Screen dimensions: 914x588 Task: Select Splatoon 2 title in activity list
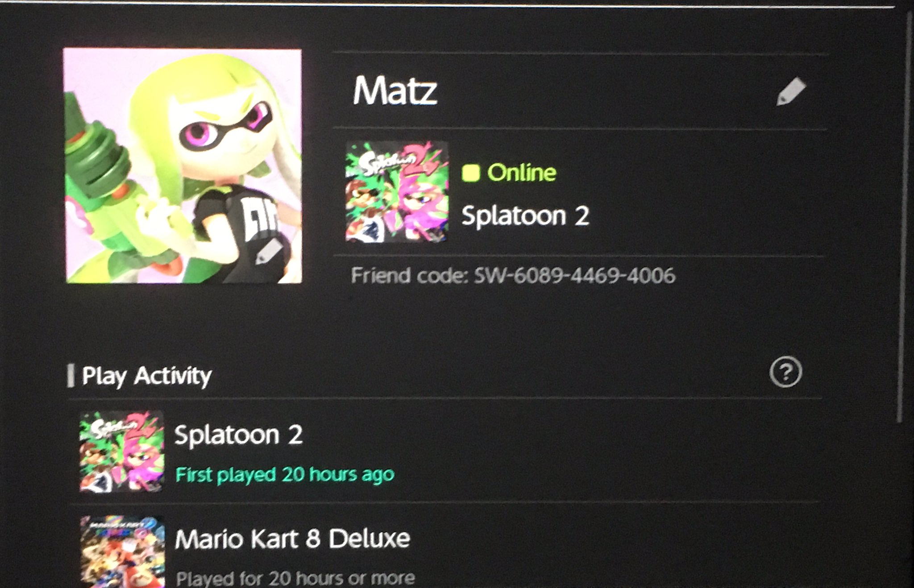point(239,435)
